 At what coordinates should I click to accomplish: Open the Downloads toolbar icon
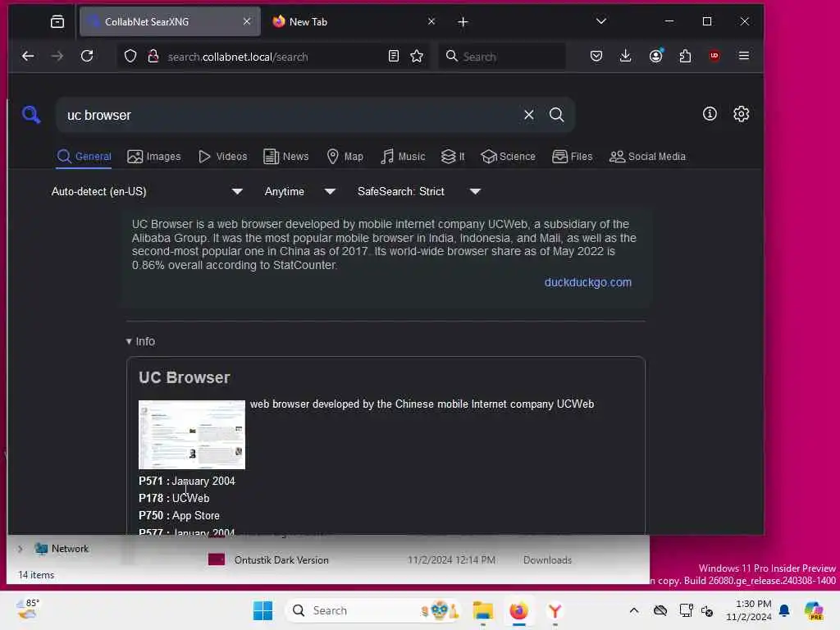tap(625, 56)
